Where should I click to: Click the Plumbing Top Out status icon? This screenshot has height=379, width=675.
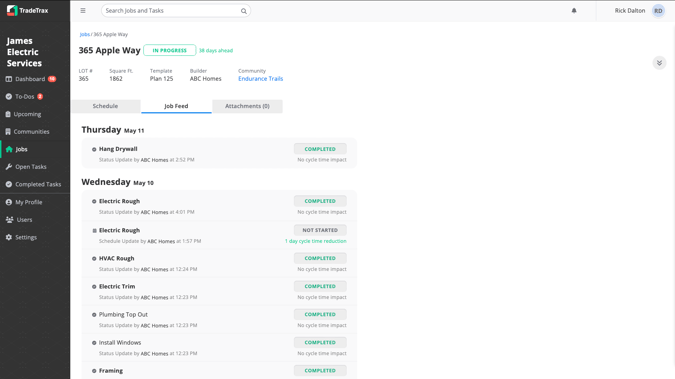pyautogui.click(x=94, y=315)
